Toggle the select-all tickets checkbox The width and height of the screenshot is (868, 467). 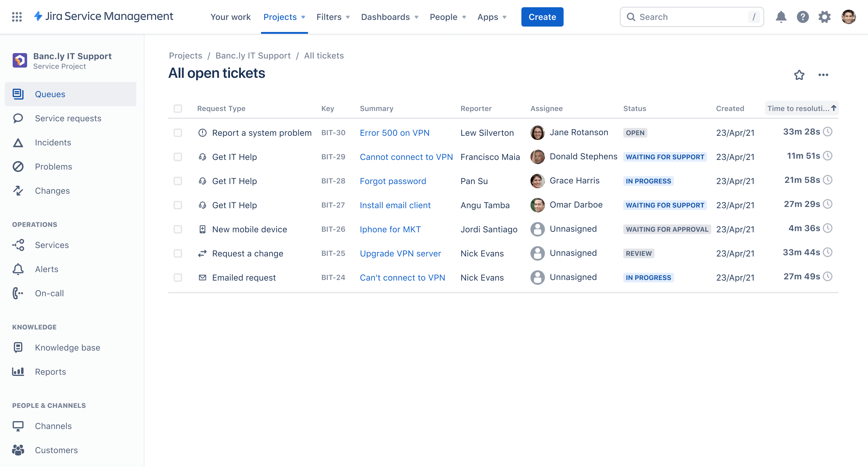[178, 108]
